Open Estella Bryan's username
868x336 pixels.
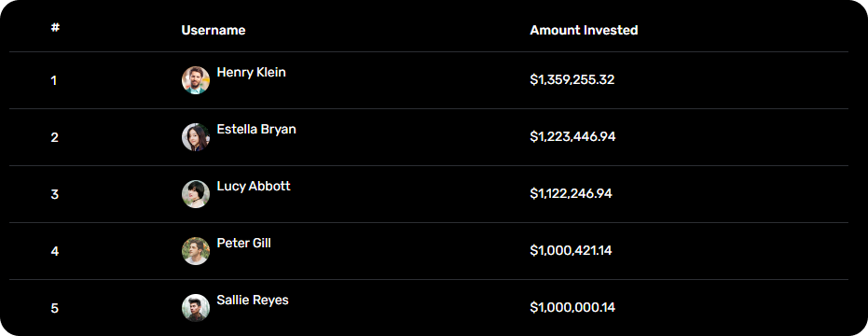pyautogui.click(x=256, y=129)
